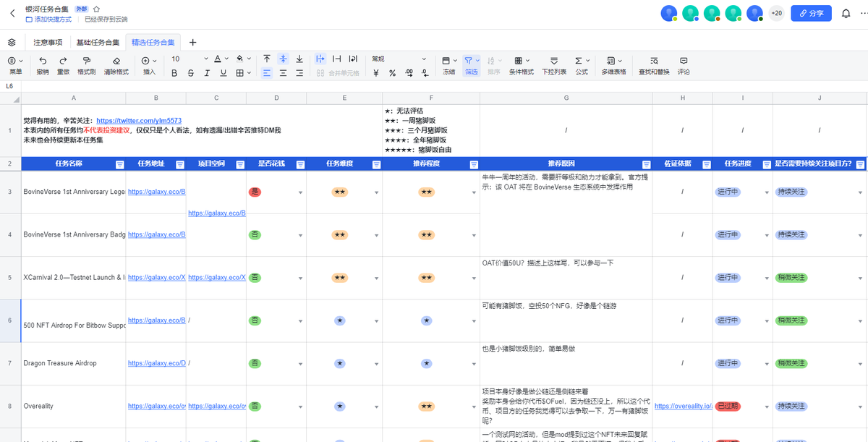The height and width of the screenshot is (442, 868).
Task: Select the column G header
Action: 566,98
